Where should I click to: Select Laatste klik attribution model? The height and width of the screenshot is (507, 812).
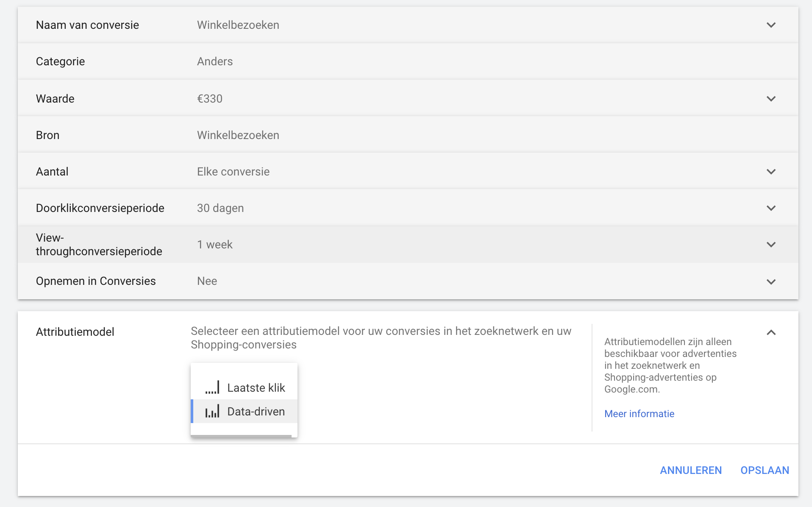(256, 387)
